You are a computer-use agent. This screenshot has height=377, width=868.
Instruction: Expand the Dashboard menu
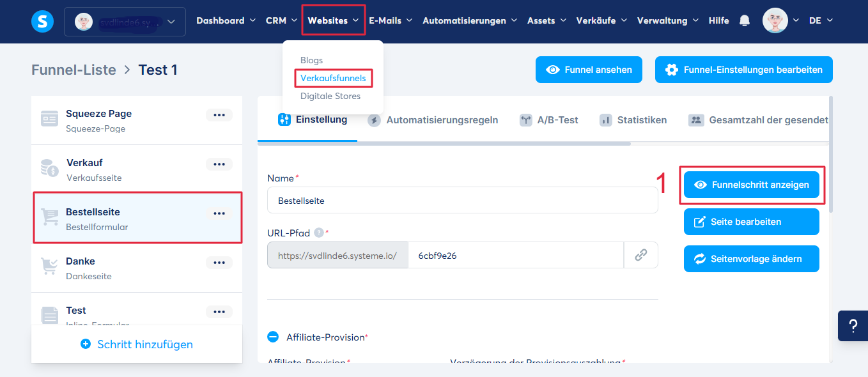click(226, 20)
